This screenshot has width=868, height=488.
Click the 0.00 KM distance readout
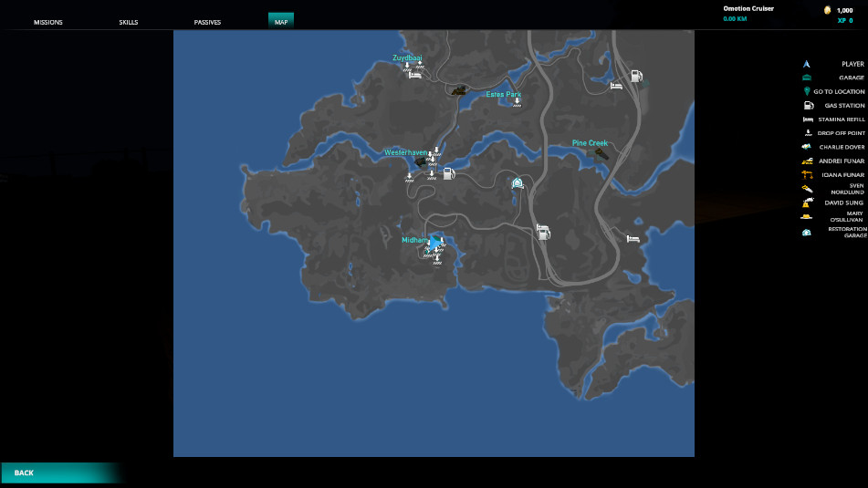735,19
